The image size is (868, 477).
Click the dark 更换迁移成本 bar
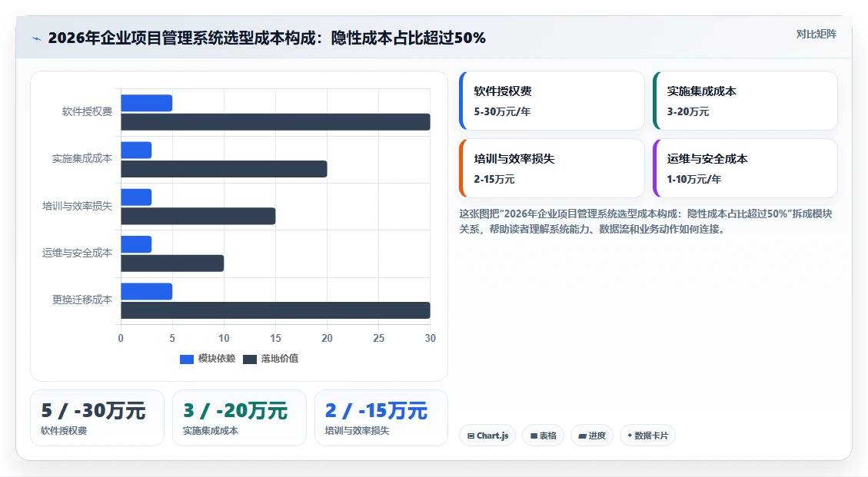click(x=275, y=310)
